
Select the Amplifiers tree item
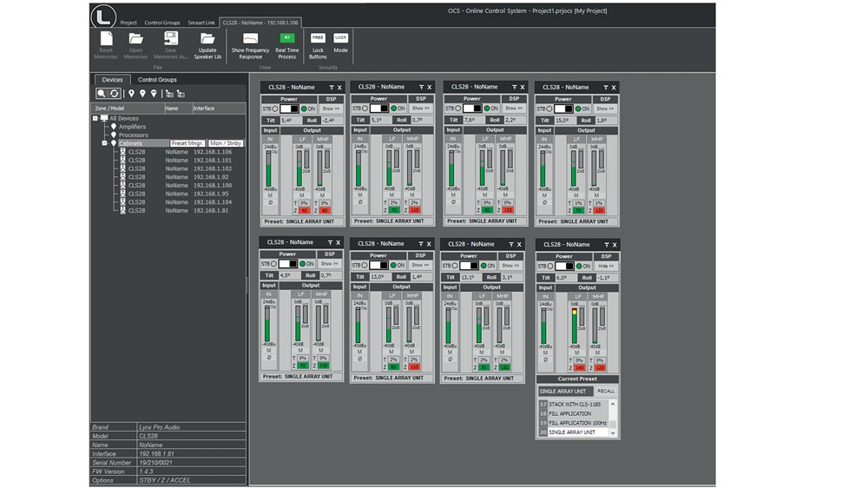click(132, 127)
